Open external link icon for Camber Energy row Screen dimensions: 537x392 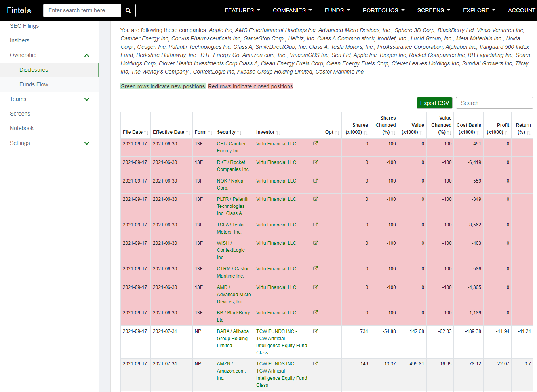tap(316, 143)
